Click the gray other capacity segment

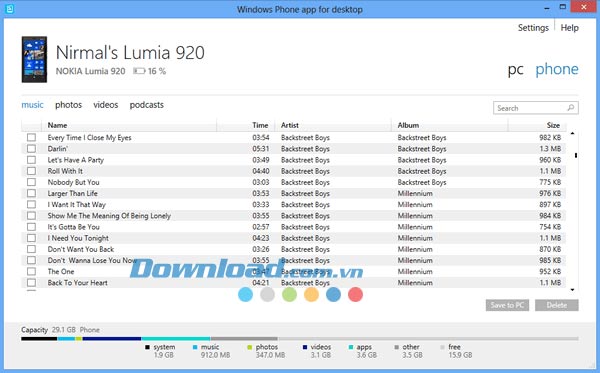tap(244, 339)
